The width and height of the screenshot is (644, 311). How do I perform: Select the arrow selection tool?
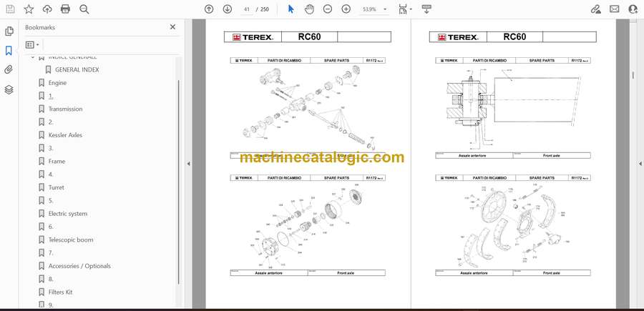[291, 9]
